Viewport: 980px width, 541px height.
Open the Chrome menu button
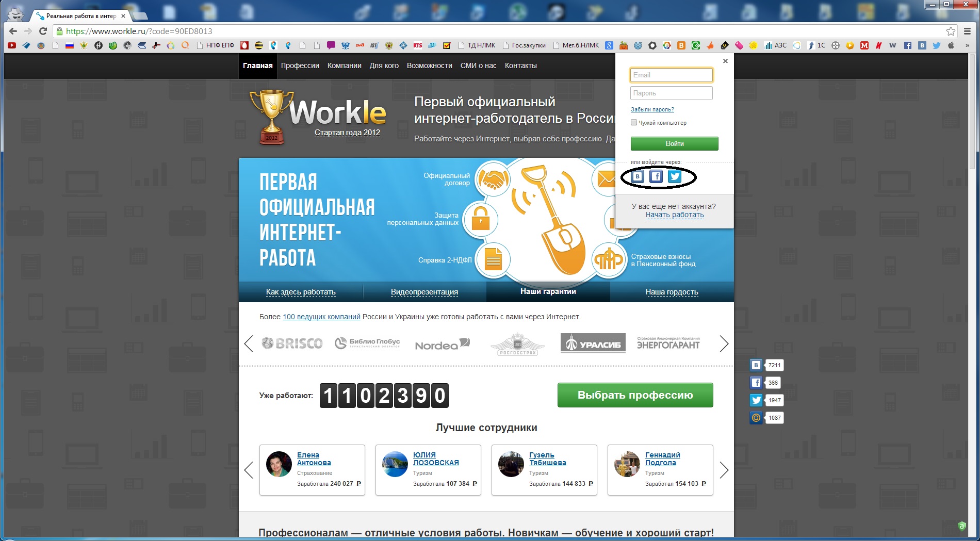[x=968, y=31]
